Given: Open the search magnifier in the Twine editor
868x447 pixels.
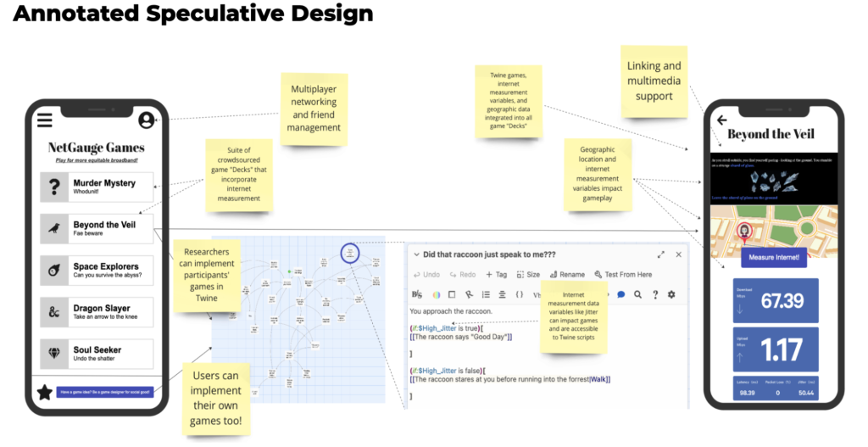Looking at the screenshot, I should click(x=637, y=294).
